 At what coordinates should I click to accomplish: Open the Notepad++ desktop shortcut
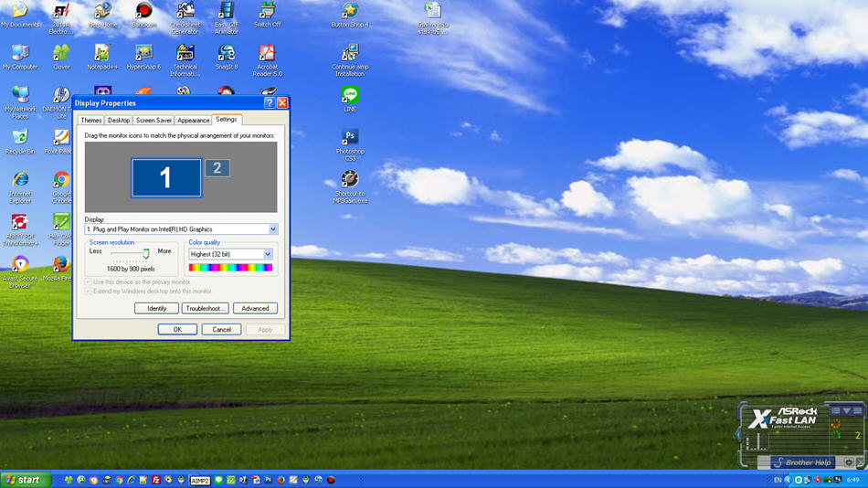click(102, 57)
